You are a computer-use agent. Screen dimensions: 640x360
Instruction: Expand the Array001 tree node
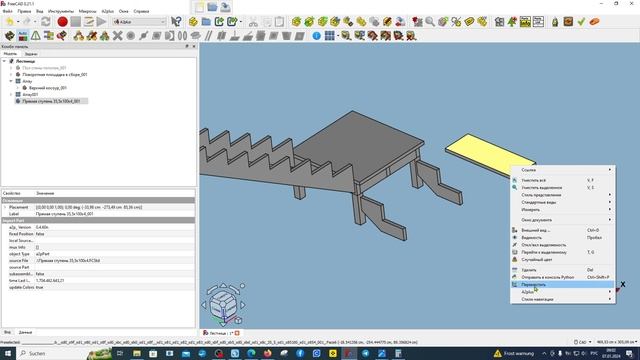(x=11, y=94)
